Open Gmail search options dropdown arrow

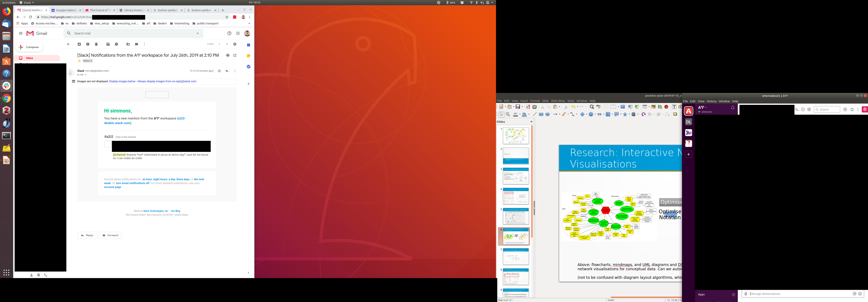coord(197,33)
